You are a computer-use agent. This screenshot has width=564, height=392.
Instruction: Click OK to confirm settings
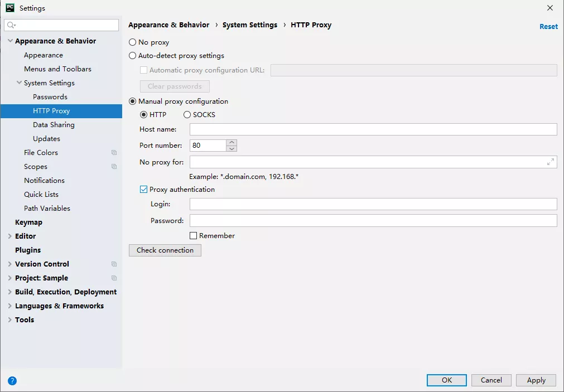pos(447,380)
